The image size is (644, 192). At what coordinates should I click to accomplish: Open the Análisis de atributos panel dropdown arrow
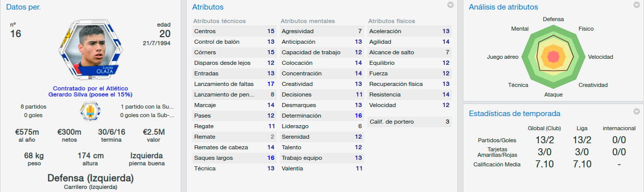637,5
